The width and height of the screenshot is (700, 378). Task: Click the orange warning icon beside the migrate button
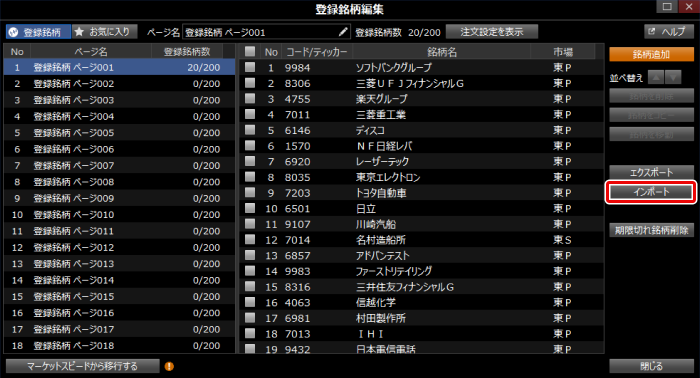[169, 366]
